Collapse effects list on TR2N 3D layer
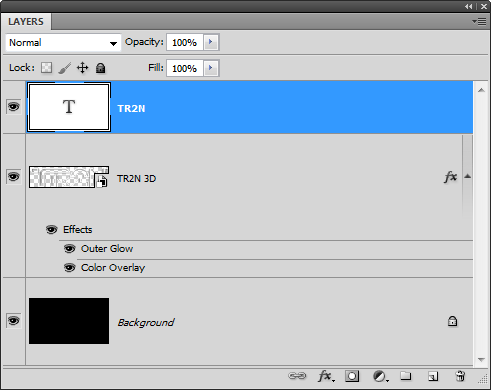 (x=468, y=176)
